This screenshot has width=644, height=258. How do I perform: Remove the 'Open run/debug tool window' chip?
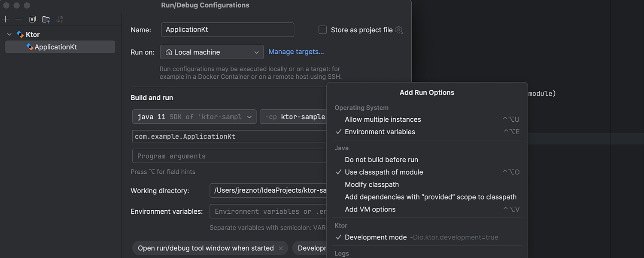point(281,249)
